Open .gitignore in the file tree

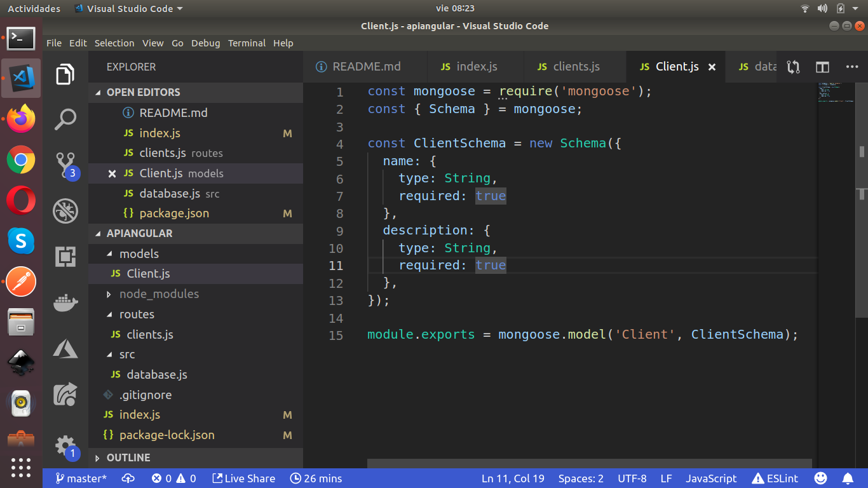196,395
